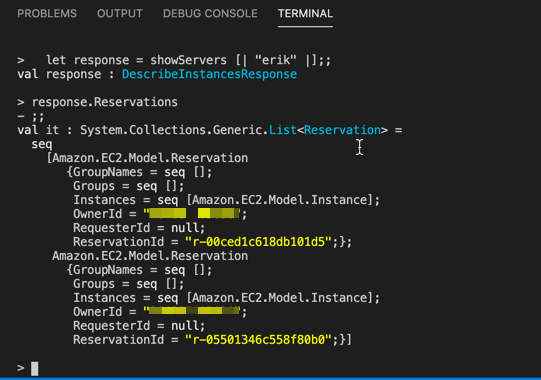This screenshot has height=380, width=541.
Task: Click the '- ;;' continuation line
Action: pos(31,116)
